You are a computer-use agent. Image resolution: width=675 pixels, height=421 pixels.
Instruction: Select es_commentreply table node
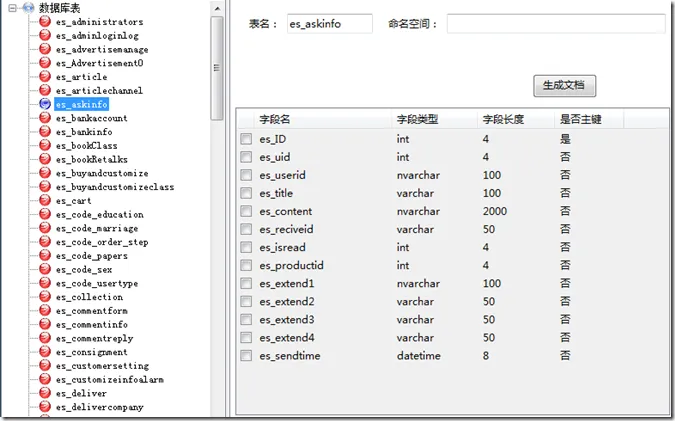(x=94, y=338)
